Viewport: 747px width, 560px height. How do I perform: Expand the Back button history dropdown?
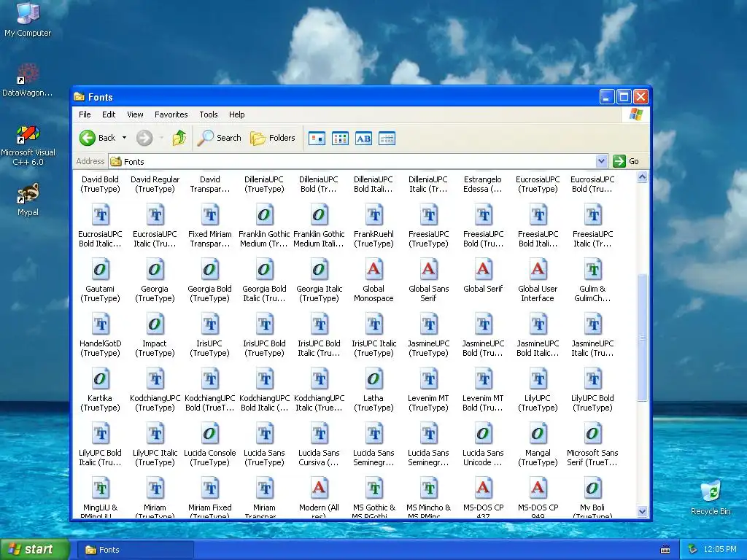tap(124, 138)
